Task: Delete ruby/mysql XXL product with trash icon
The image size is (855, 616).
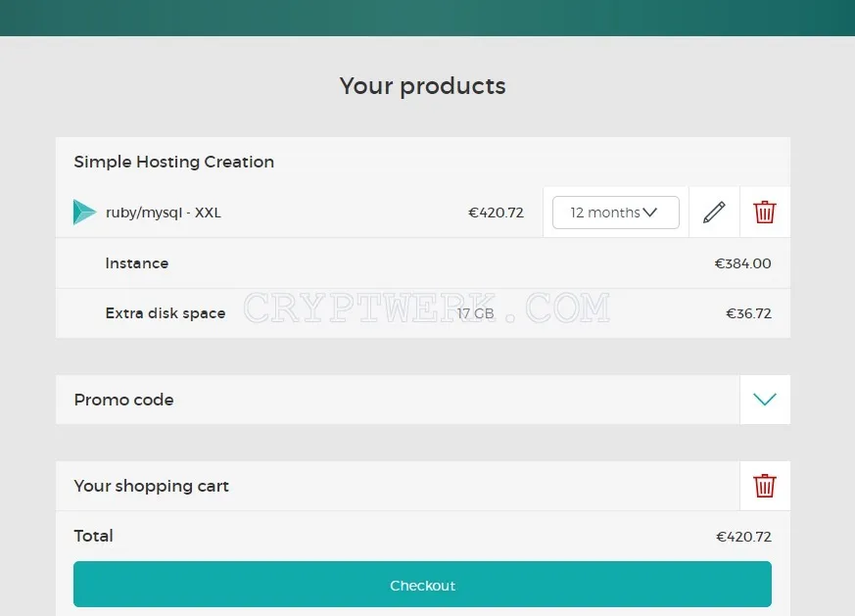Action: pos(765,213)
